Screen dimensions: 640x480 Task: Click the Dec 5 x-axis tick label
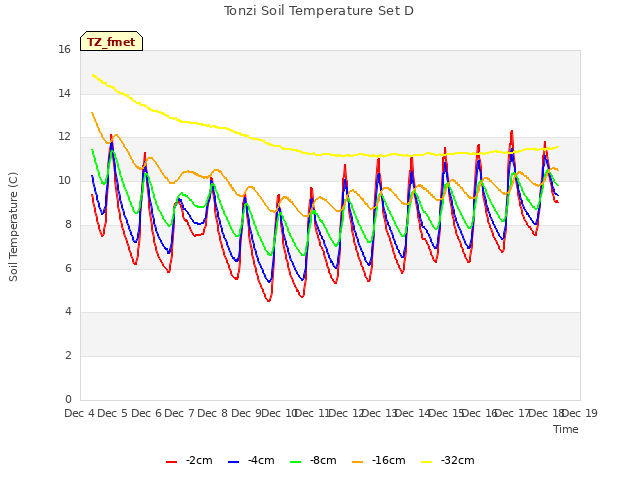113,413
